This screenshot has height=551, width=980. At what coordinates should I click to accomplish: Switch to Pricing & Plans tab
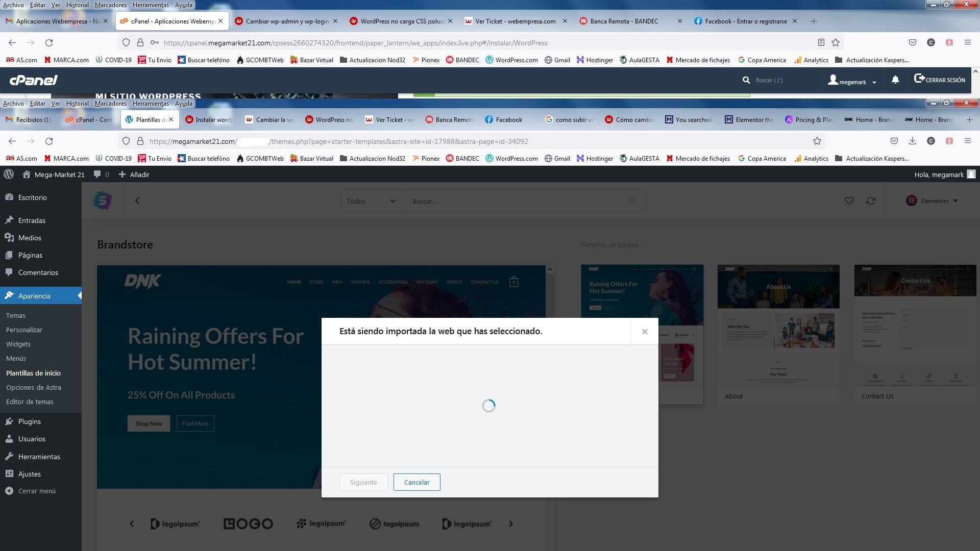(x=810, y=119)
